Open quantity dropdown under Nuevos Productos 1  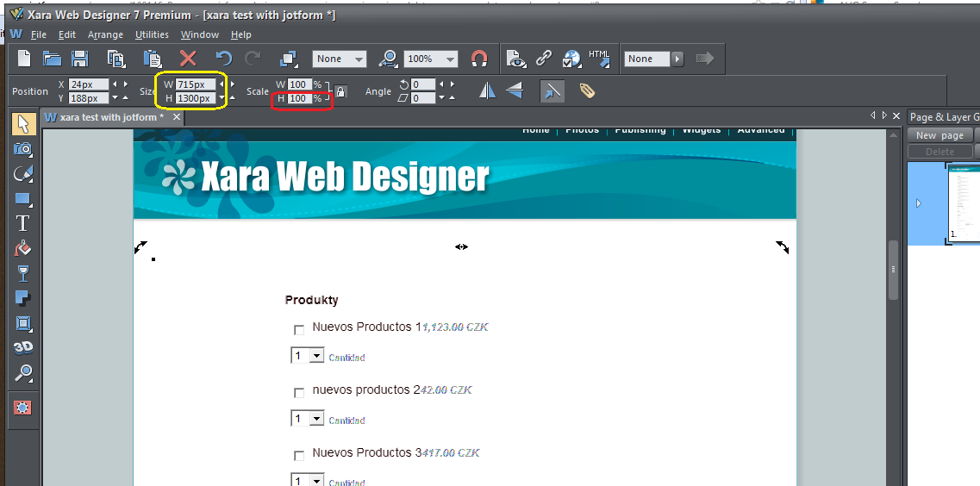308,356
